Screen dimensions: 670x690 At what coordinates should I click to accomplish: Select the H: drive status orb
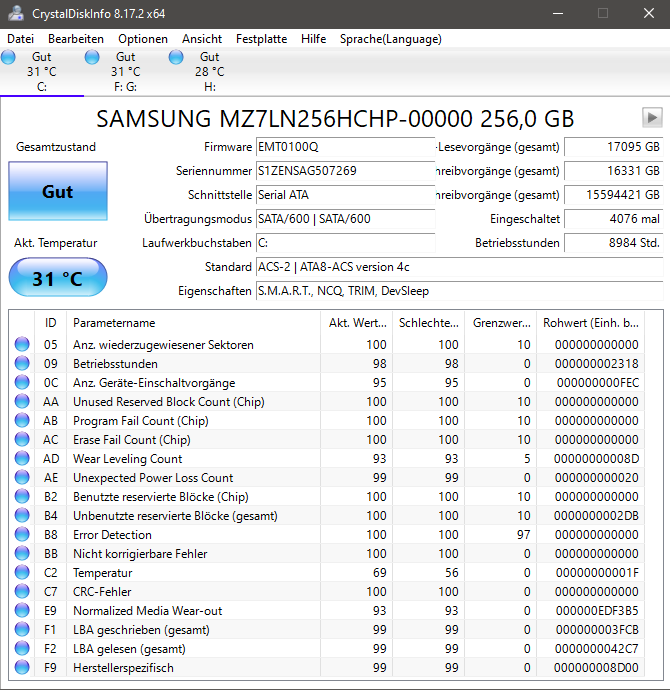[x=176, y=57]
